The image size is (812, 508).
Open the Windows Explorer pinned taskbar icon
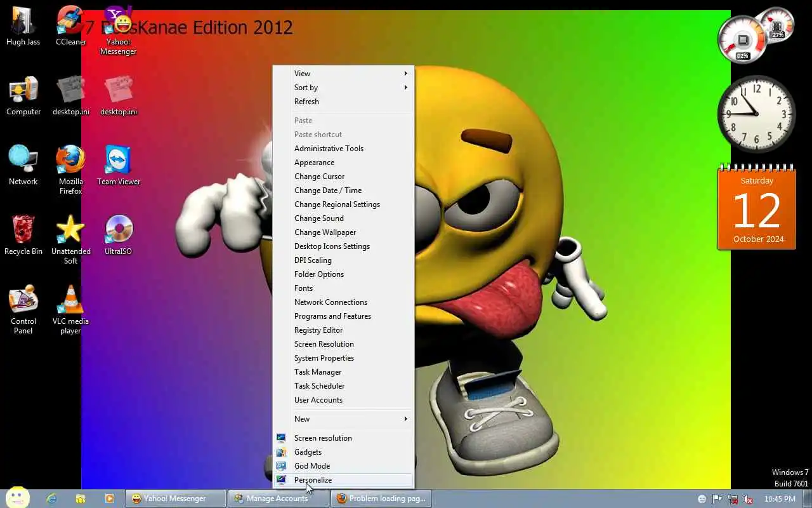pyautogui.click(x=81, y=498)
